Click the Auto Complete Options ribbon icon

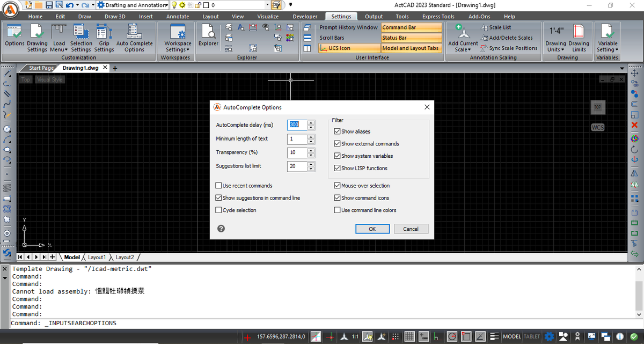(134, 38)
